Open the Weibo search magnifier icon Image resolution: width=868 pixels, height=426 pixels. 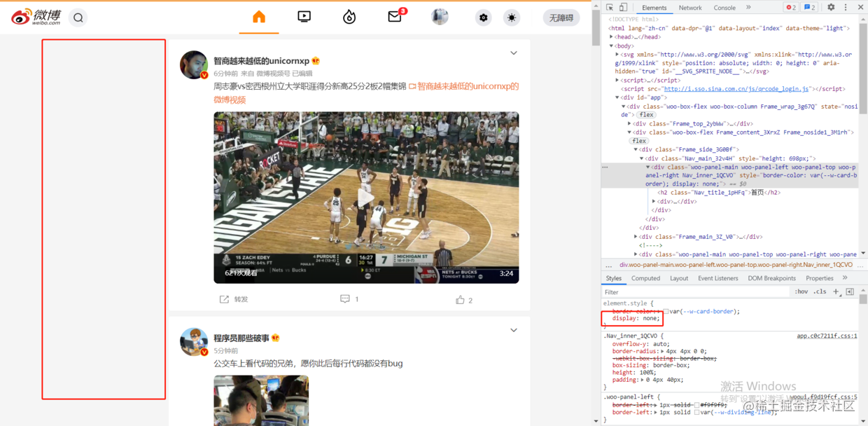click(78, 18)
